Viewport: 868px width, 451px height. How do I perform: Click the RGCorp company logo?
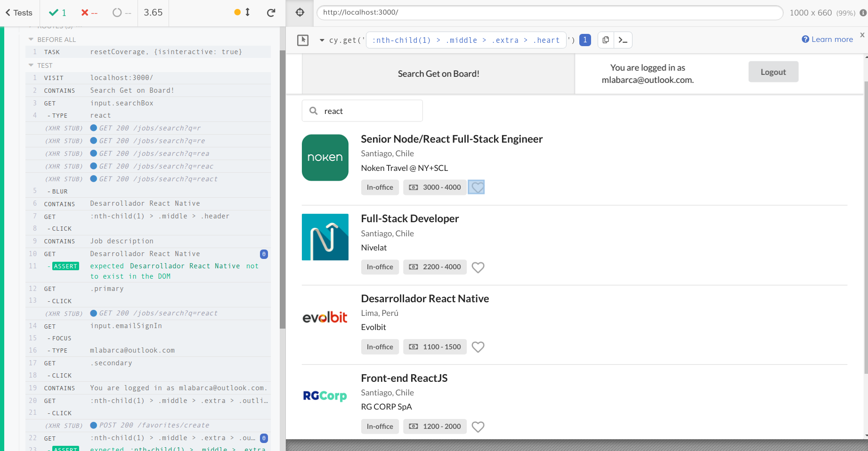point(325,396)
